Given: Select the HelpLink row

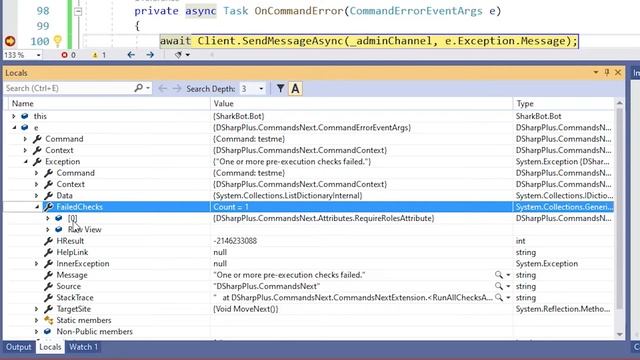Looking at the screenshot, I should (308, 253).
